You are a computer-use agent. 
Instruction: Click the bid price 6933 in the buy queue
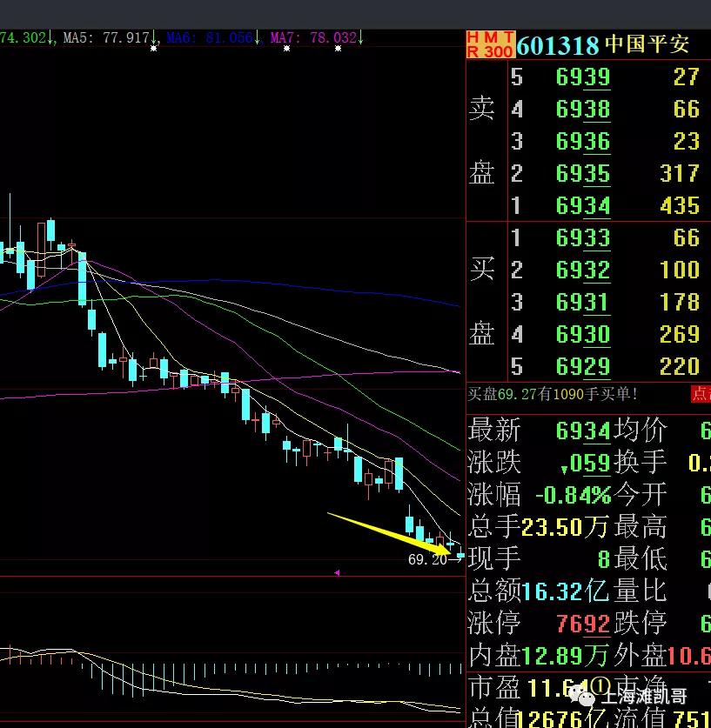[582, 237]
